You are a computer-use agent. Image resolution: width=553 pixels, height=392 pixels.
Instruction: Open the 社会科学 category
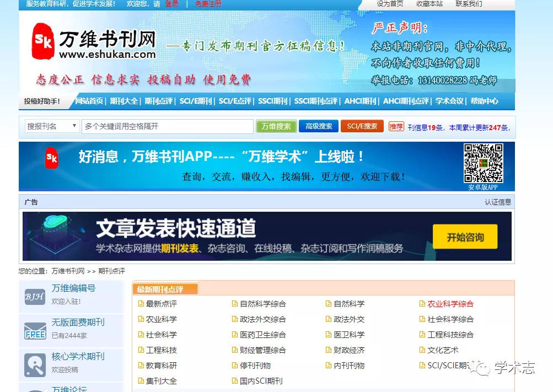(162, 335)
